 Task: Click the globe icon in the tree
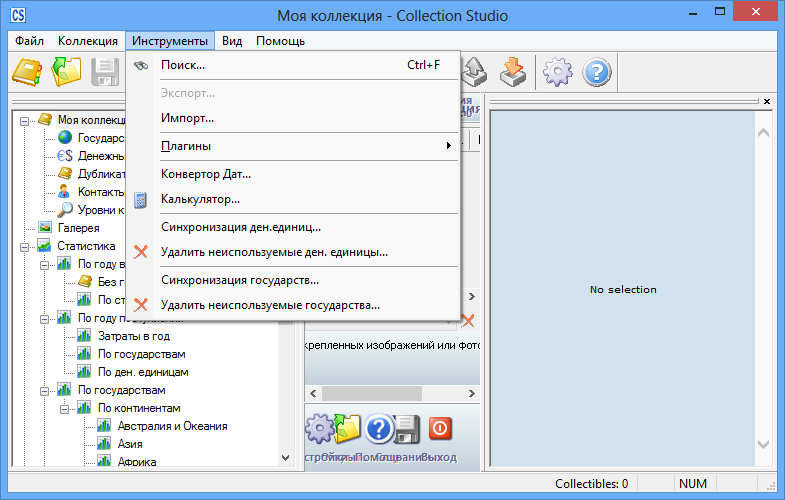click(x=65, y=137)
